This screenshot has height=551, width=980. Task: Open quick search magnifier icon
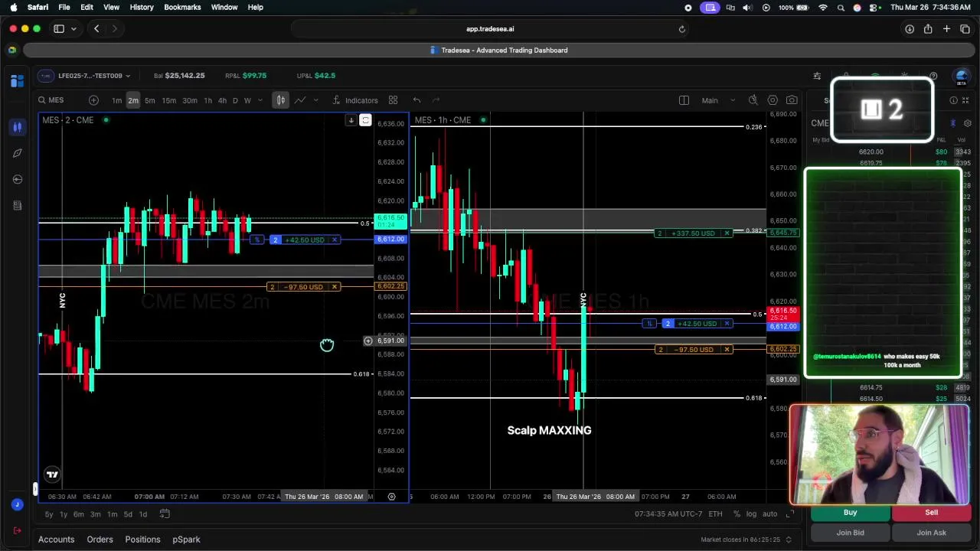[x=753, y=100]
